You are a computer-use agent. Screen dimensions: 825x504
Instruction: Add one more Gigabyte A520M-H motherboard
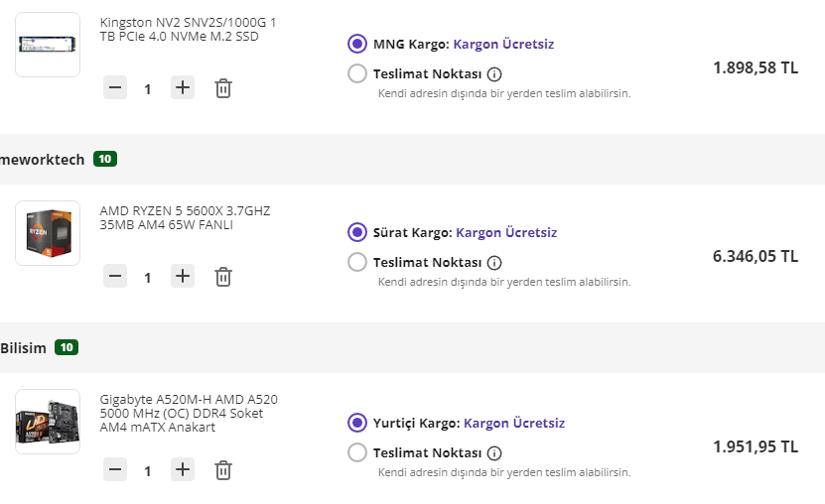tap(183, 469)
